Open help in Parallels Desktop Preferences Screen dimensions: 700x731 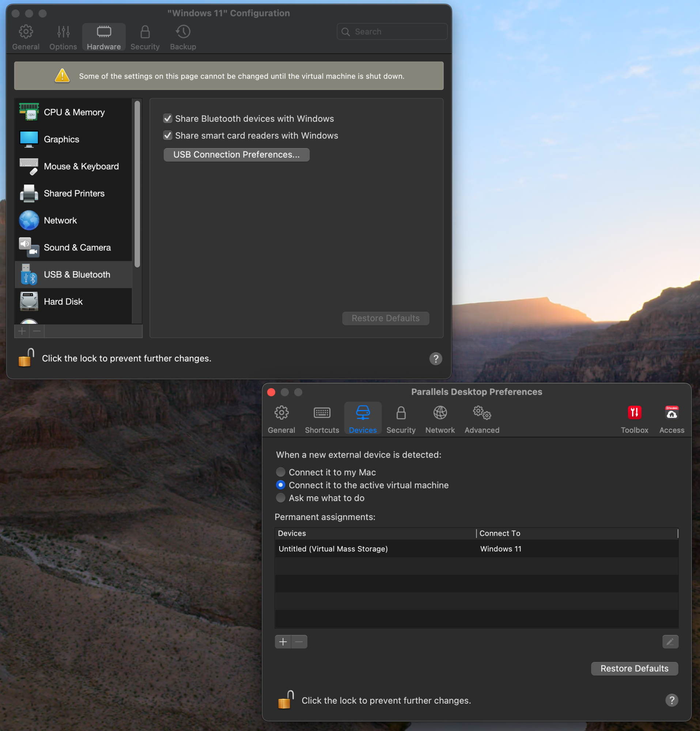coord(671,700)
